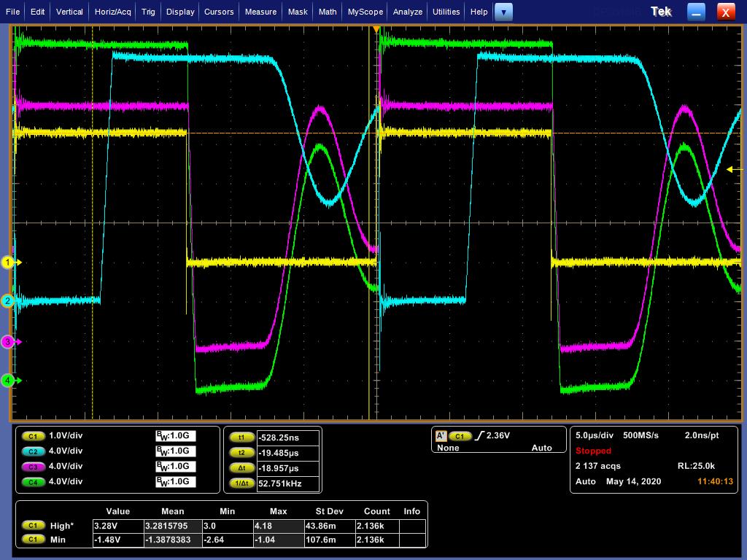Select the channel 2 cyan waveform marker

point(9,300)
